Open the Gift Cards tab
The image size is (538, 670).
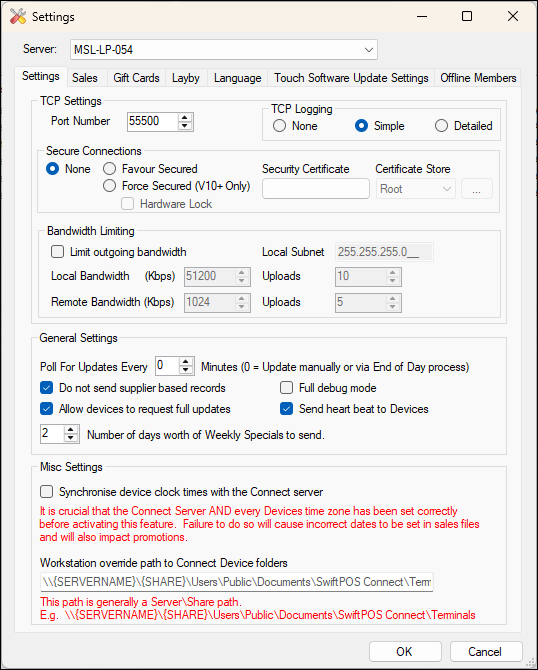(x=136, y=78)
